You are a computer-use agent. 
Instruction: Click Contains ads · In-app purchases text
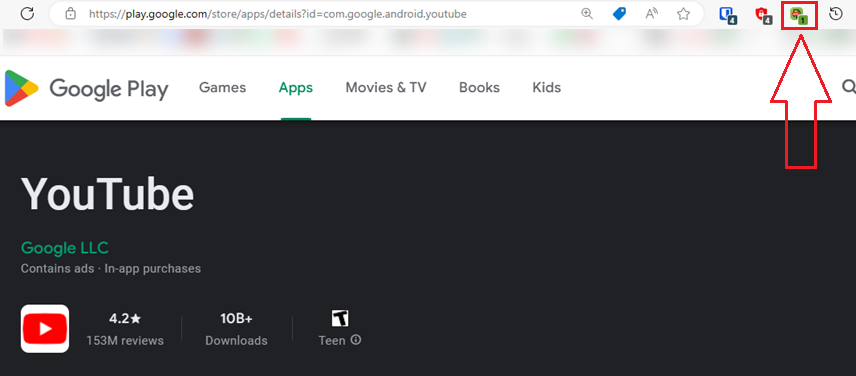point(111,268)
